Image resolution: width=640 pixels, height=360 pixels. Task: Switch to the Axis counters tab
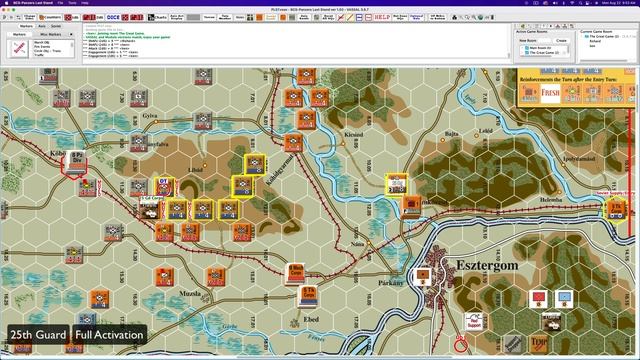(42, 26)
